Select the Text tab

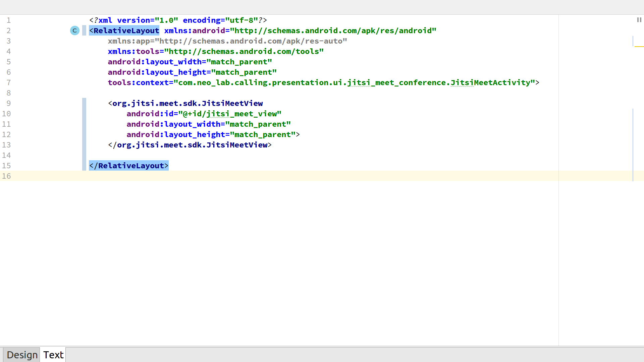53,354
